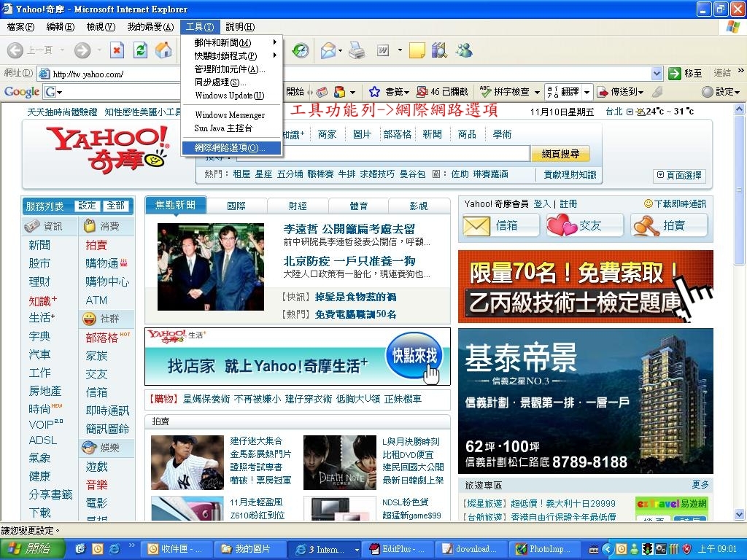The width and height of the screenshot is (747, 560).
Task: Click the Google toolbar bookmarks star icon
Action: click(x=374, y=91)
